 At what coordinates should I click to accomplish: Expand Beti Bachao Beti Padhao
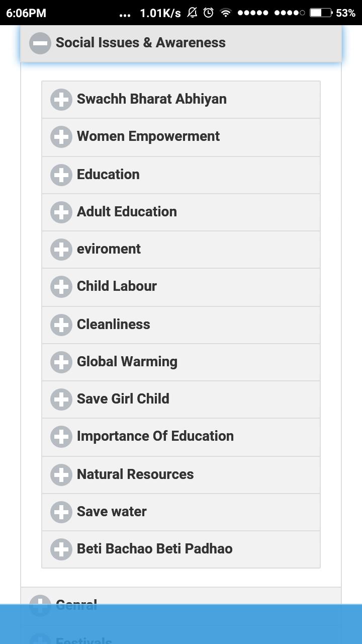click(x=181, y=549)
